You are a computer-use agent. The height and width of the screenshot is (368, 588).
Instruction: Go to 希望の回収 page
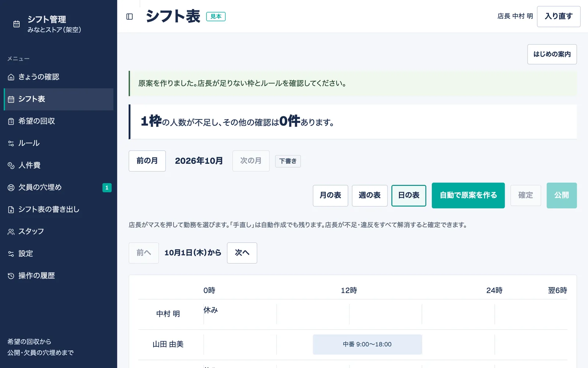(x=58, y=121)
